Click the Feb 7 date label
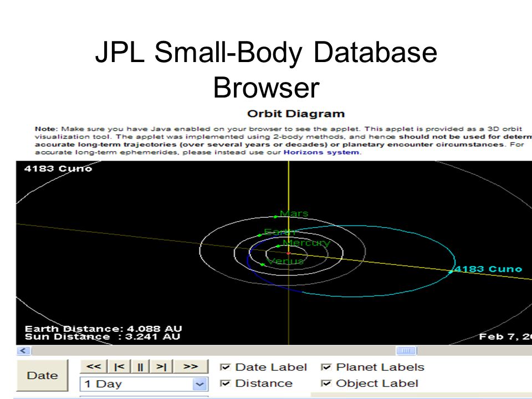Image resolution: width=532 pixels, height=399 pixels. pyautogui.click(x=505, y=337)
